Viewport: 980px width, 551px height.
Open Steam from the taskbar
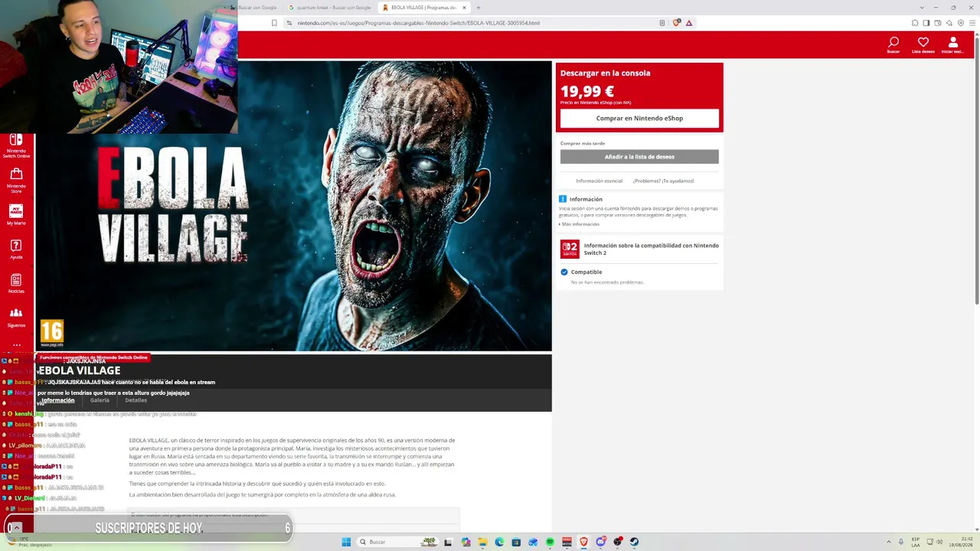click(634, 542)
